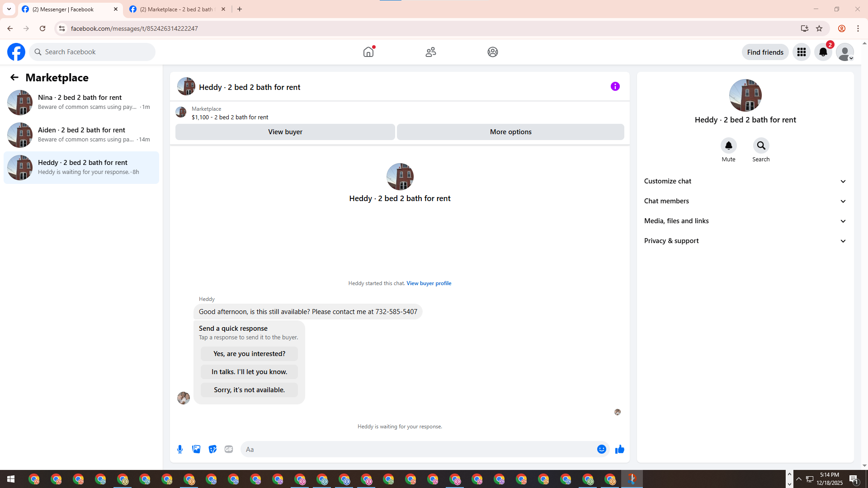Click Heddy's avatar beside quick responses
The image size is (868, 488).
184,398
